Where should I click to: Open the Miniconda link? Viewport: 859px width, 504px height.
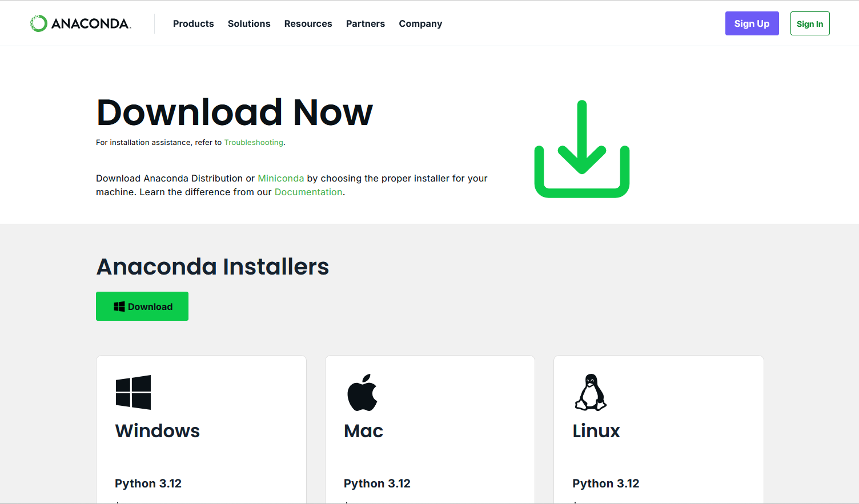[x=280, y=178]
